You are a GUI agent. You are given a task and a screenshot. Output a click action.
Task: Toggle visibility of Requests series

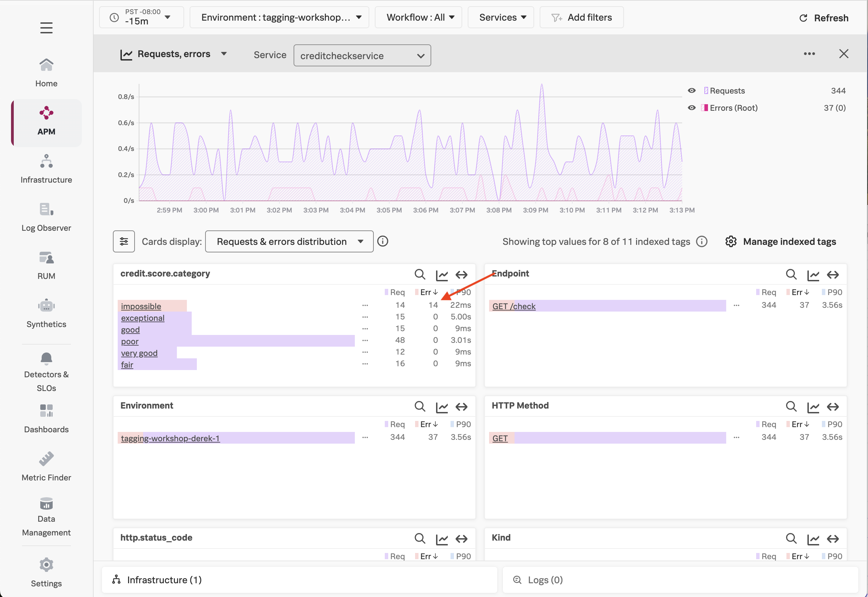click(x=691, y=90)
